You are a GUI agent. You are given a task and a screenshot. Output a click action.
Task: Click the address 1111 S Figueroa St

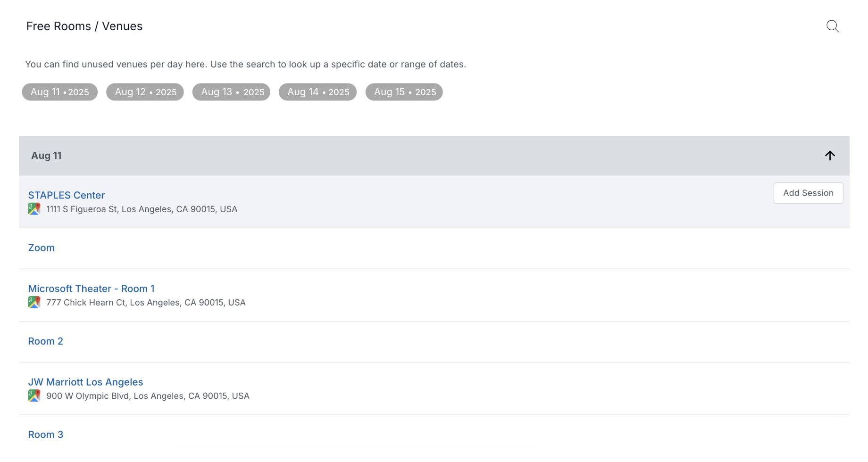point(142,209)
